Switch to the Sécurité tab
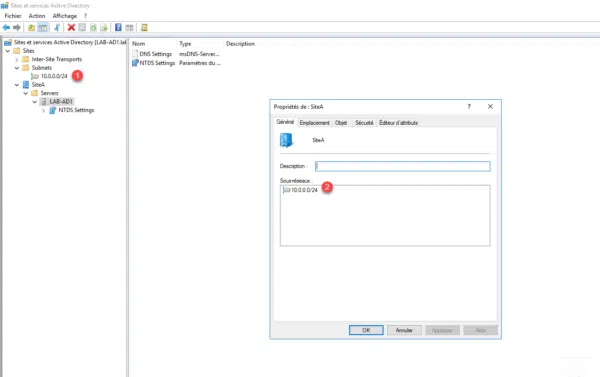 (364, 123)
